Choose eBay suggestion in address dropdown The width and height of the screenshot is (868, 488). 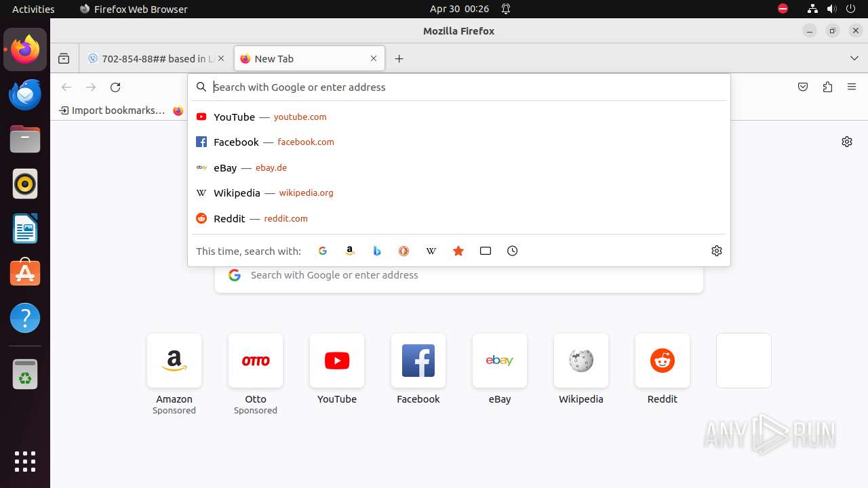tap(458, 167)
